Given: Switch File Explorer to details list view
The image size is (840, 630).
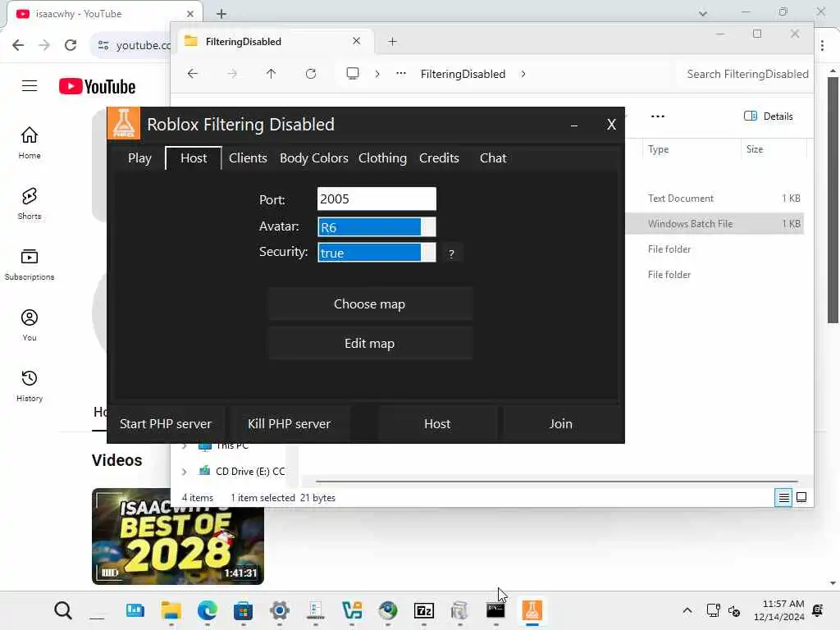Looking at the screenshot, I should pos(783,498).
